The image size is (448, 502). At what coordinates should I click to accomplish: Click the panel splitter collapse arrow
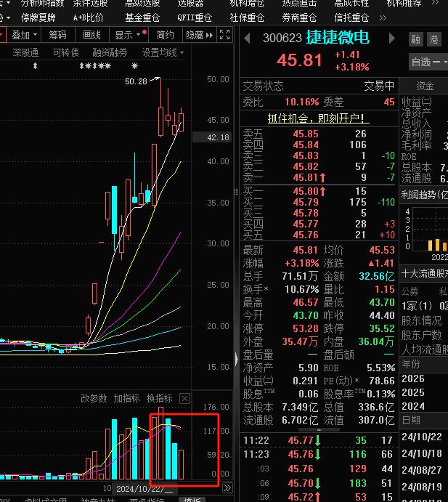coord(236,358)
